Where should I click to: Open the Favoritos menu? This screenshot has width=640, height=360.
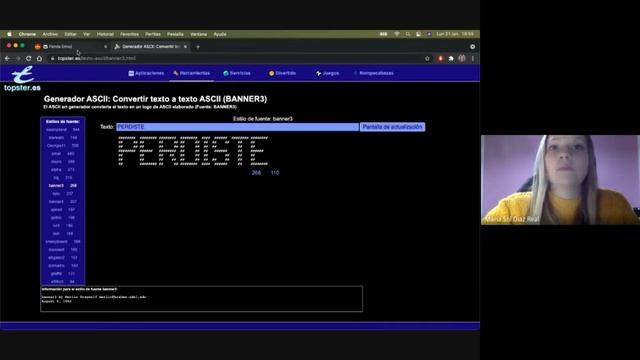click(x=129, y=34)
